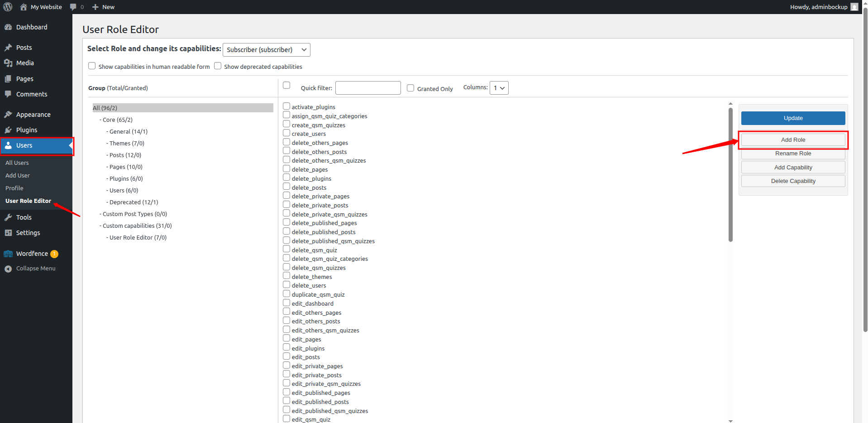Screen dimensions: 868x423
Task: Check the delete_themes capability
Action: coord(286,276)
